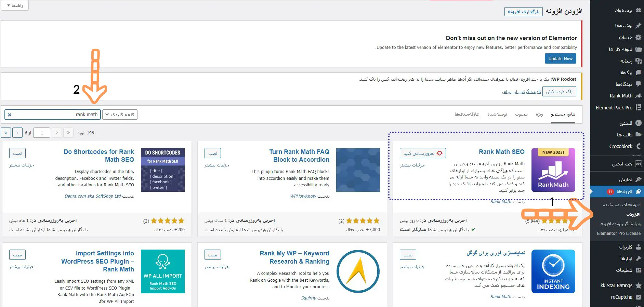Click the افزونه‌ها plugin icon
The width and height of the screenshot is (644, 307).
638,191
